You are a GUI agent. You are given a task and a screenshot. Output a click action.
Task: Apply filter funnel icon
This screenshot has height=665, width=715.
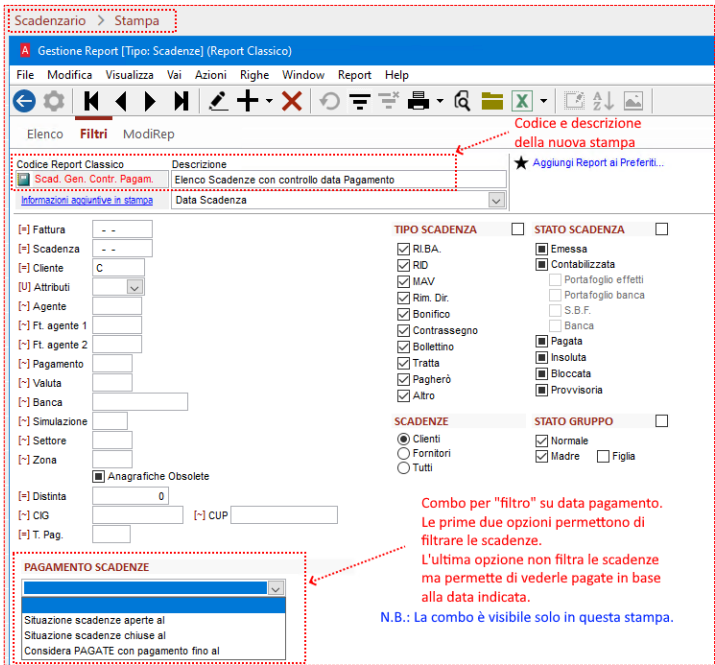(360, 101)
